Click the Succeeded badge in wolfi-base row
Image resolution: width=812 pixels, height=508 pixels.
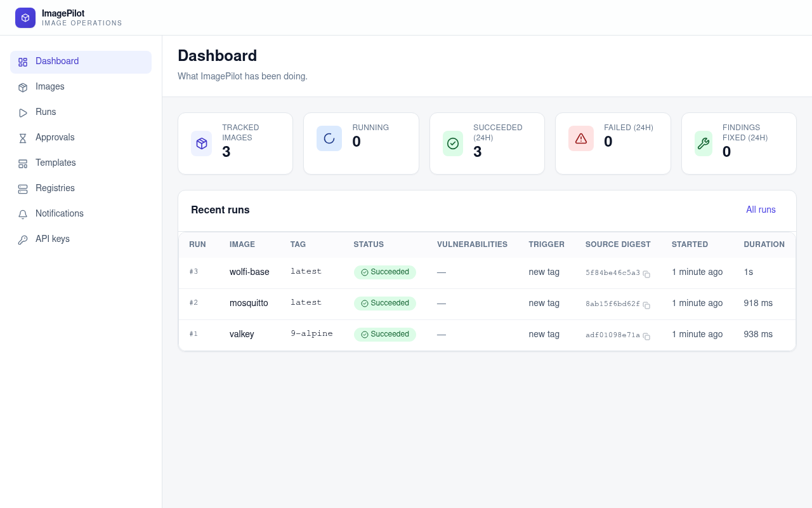[x=385, y=272]
